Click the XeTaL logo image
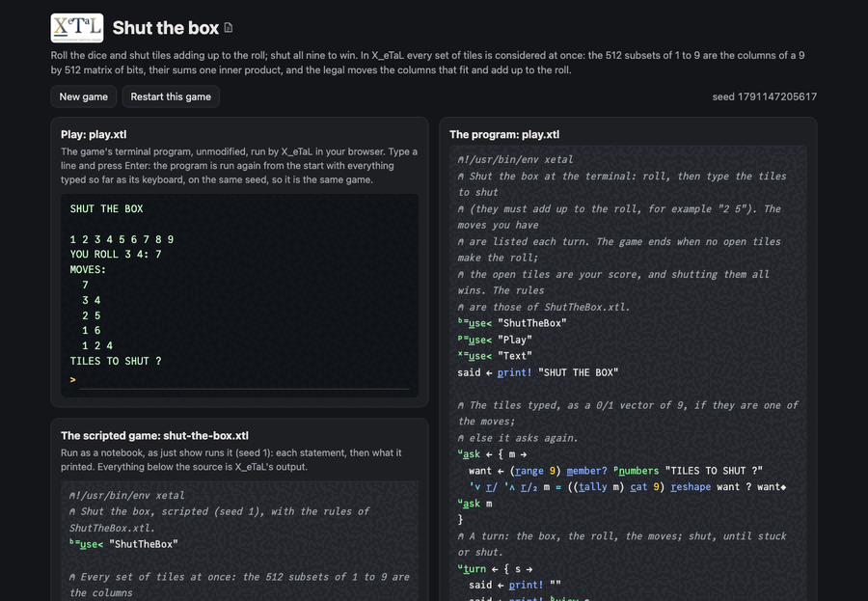Viewport: 868px width, 601px height. [77, 28]
